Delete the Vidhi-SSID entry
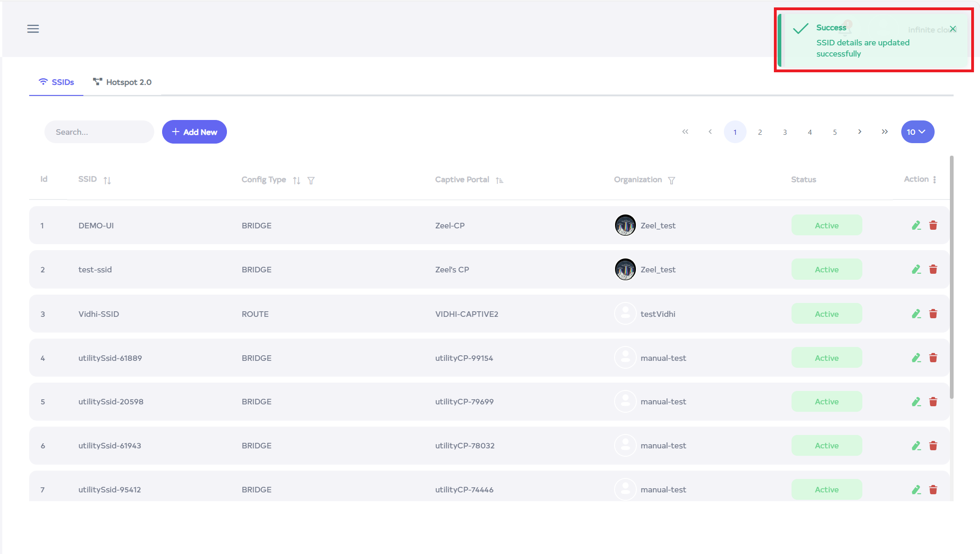The image size is (980, 554). point(933,314)
